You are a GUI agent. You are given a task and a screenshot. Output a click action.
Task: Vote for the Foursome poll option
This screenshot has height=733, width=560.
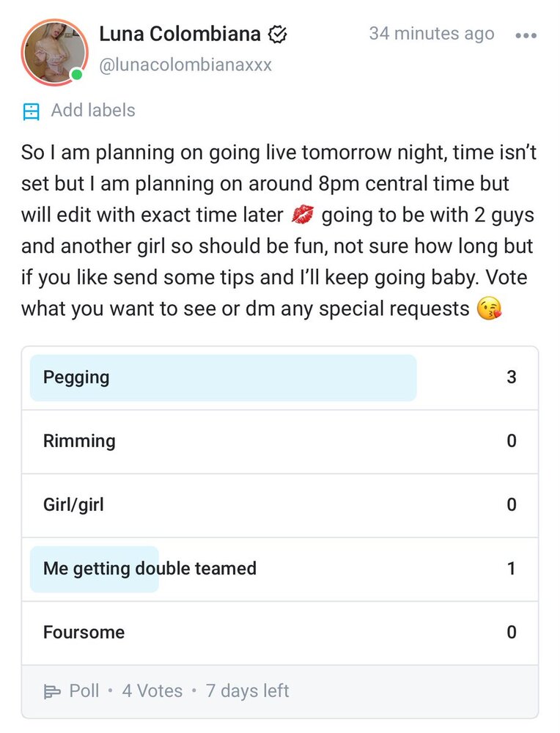point(280,633)
